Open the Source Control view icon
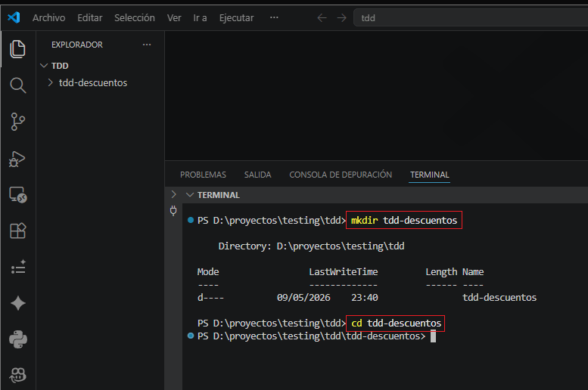Image resolution: width=588 pixels, height=390 pixels. pos(17,122)
